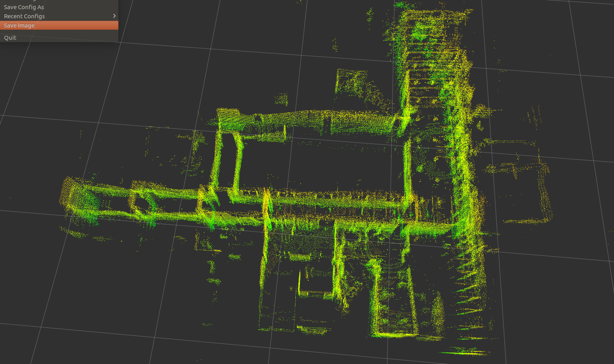Choose Save Config As from the menu
The width and height of the screenshot is (614, 364).
(x=24, y=7)
